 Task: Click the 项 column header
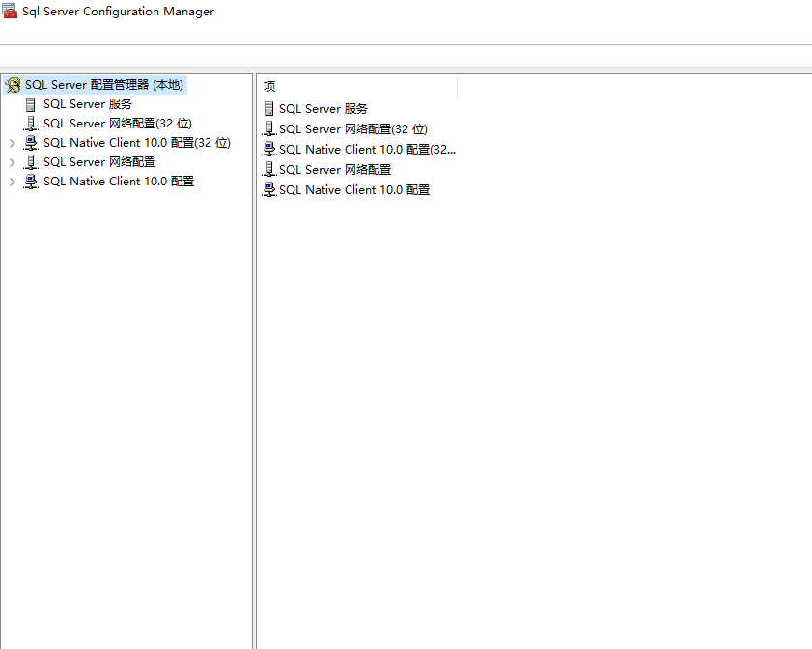(x=357, y=86)
